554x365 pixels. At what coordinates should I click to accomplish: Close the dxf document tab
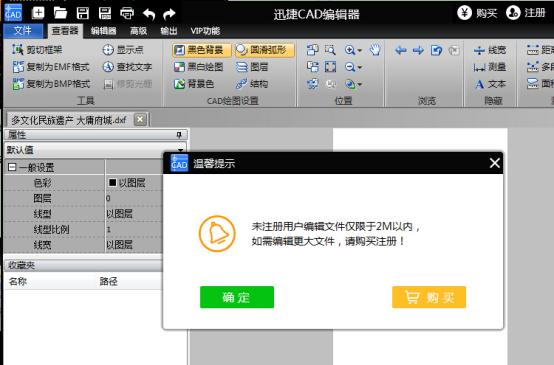[140, 119]
